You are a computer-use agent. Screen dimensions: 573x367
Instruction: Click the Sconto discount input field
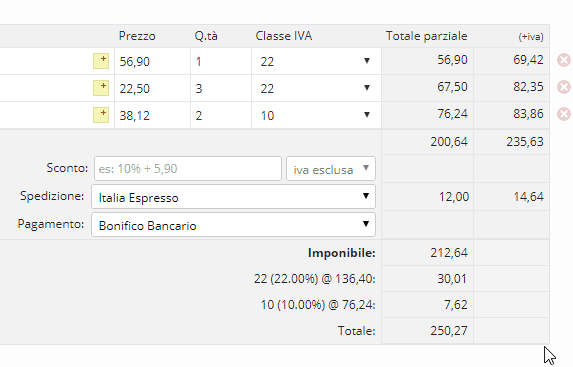point(188,169)
